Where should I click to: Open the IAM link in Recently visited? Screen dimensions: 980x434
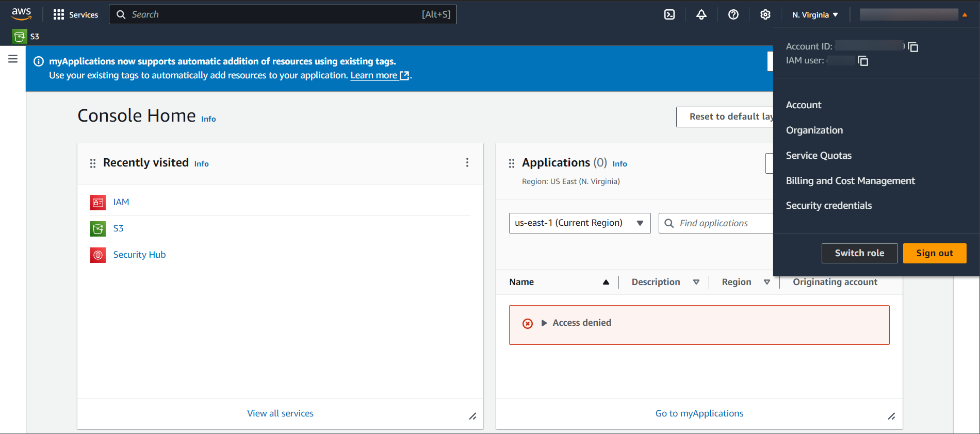coord(121,202)
